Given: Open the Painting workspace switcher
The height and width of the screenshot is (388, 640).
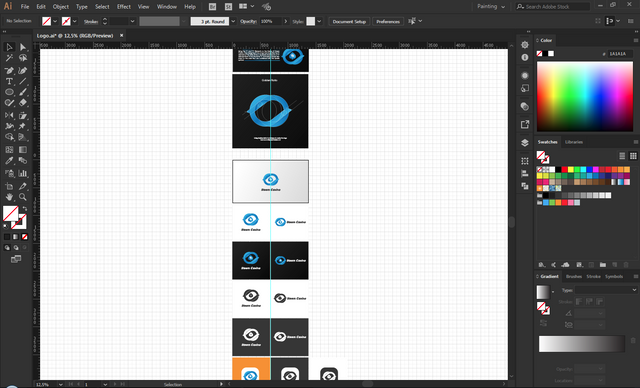Looking at the screenshot, I should tap(491, 7).
